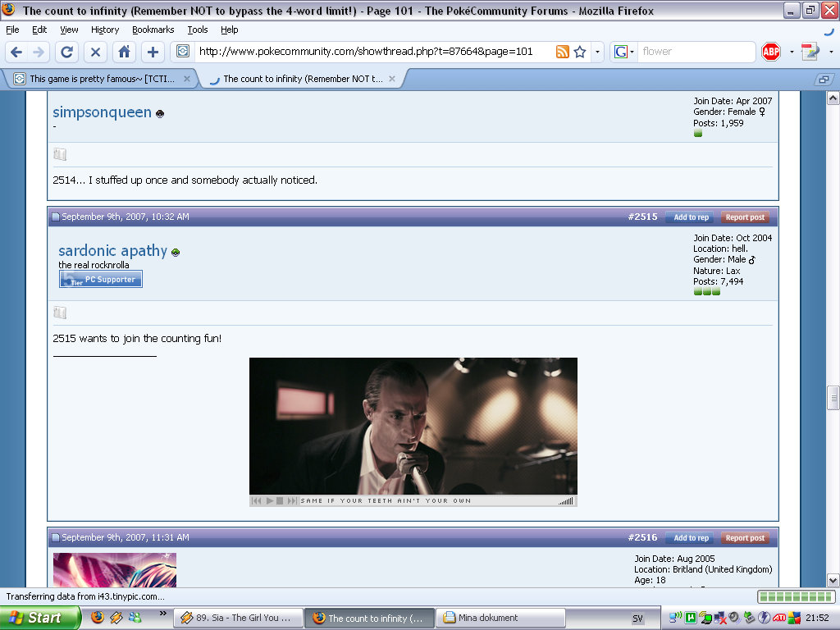Click simpsonqueen's online status icon
This screenshot has width=840, height=630.
tap(160, 113)
